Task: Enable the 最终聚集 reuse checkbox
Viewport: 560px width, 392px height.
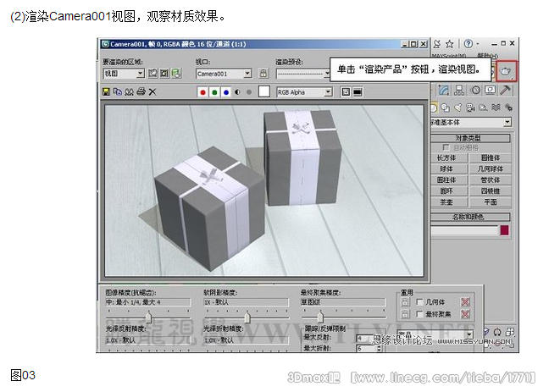Action: tap(420, 314)
